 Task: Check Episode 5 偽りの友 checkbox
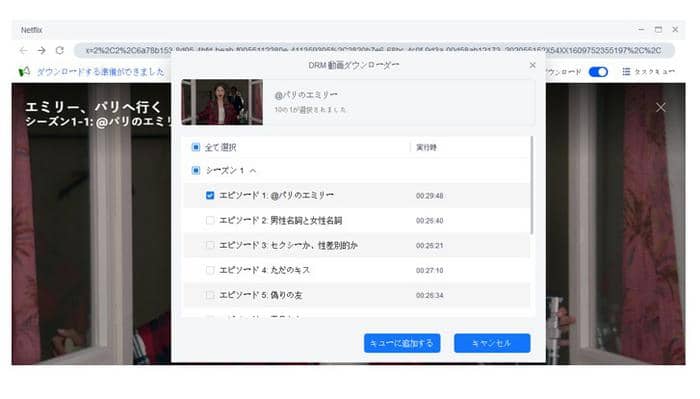210,295
